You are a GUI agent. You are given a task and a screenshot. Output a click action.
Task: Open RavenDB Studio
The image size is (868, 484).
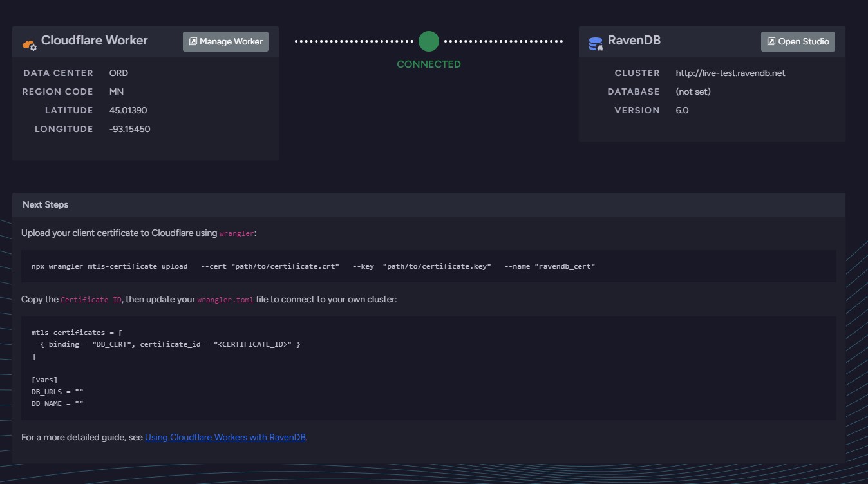click(x=797, y=41)
